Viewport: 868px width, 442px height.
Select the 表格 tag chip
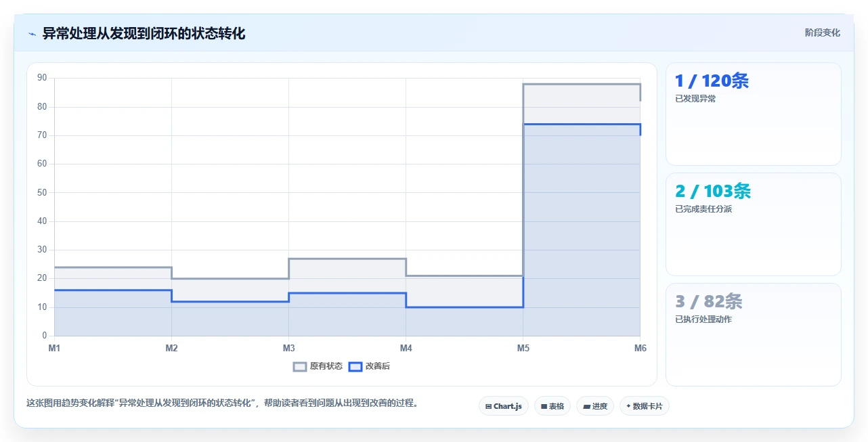pyautogui.click(x=552, y=406)
